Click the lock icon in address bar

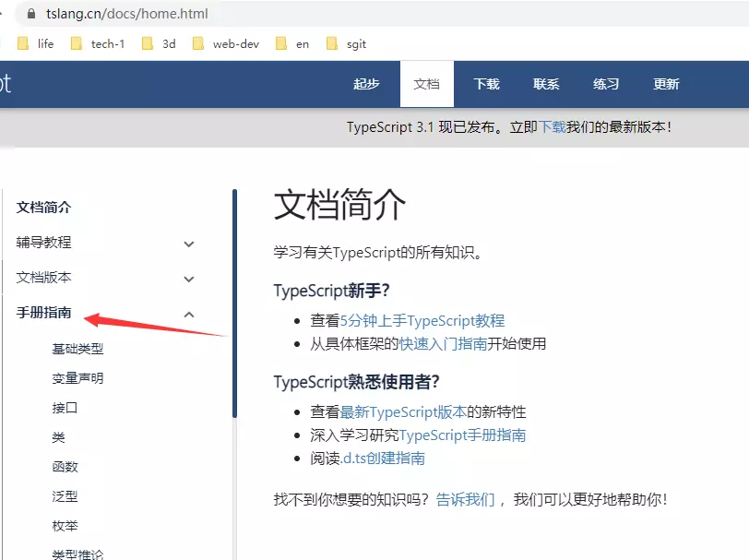pos(31,14)
